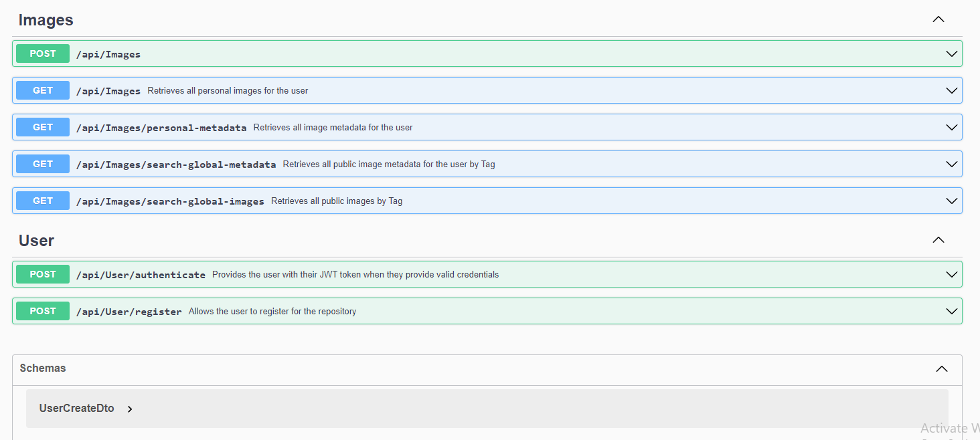The height and width of the screenshot is (440, 980).
Task: Click /api/Images path on the POST row
Action: (x=108, y=54)
